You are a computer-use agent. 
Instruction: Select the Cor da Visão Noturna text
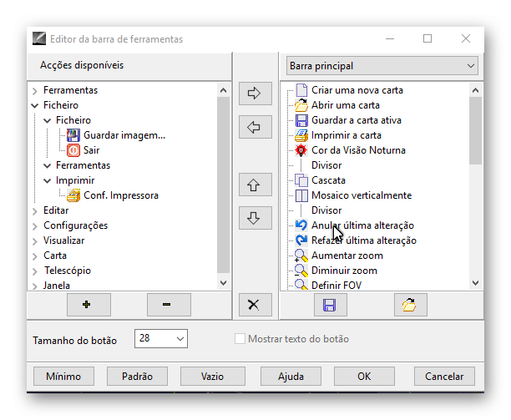(x=358, y=150)
